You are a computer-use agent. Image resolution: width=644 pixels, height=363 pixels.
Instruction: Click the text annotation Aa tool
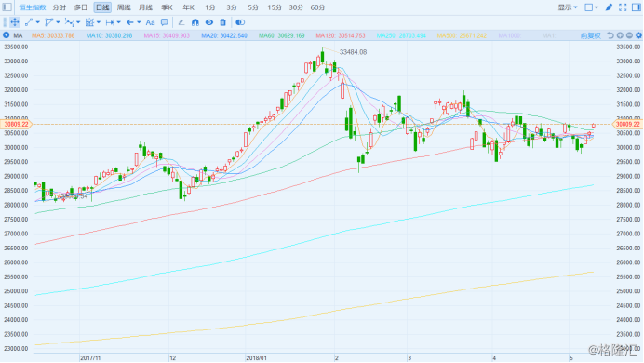(151, 22)
